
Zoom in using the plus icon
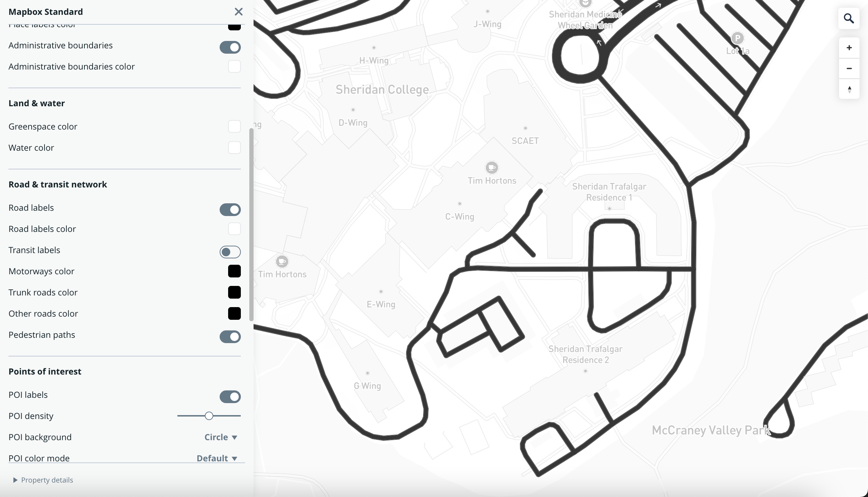849,48
